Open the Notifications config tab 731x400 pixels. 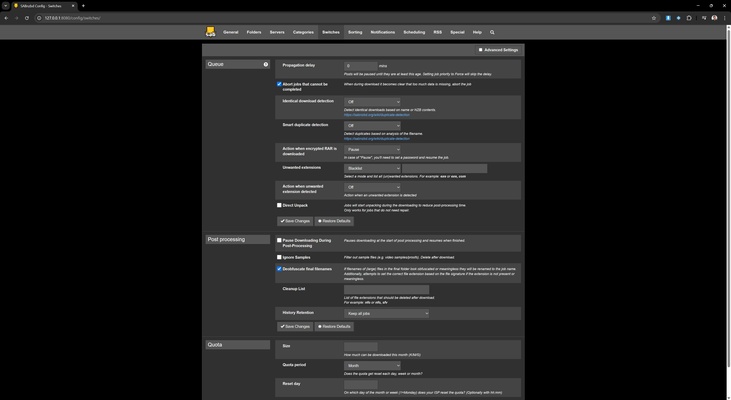(382, 32)
